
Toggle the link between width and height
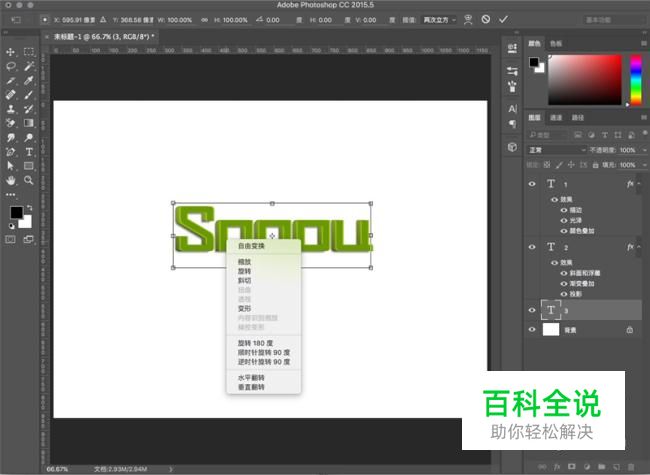point(204,20)
